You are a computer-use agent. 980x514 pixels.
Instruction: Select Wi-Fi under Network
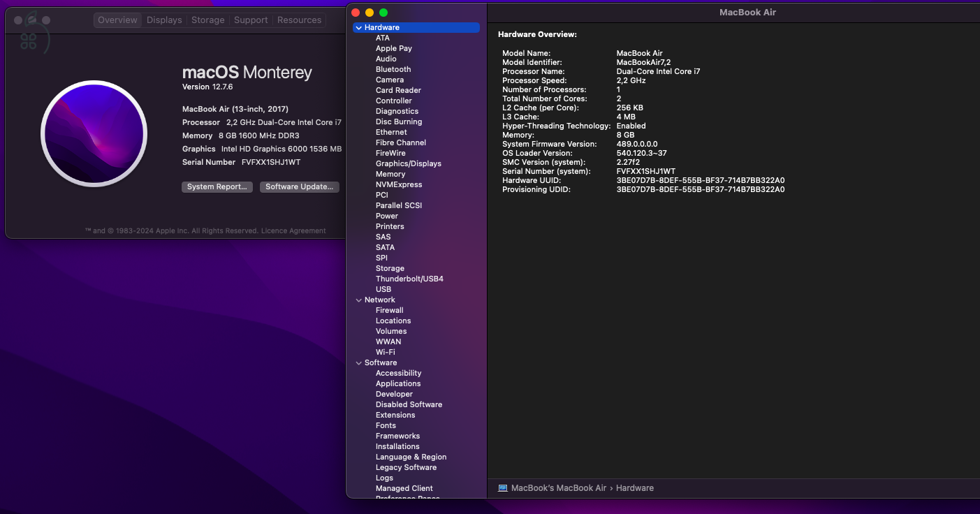(x=385, y=353)
